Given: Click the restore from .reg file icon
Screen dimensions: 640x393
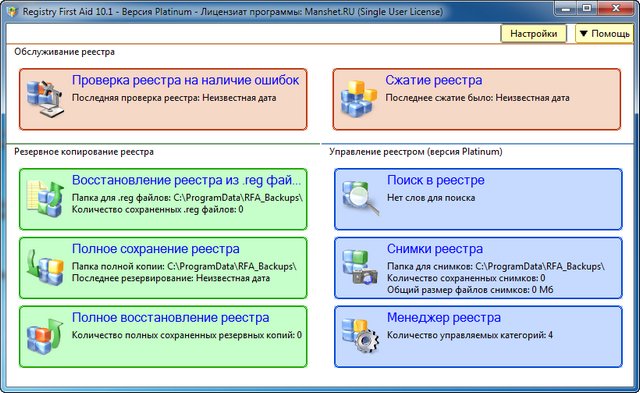Looking at the screenshot, I should (x=45, y=198).
